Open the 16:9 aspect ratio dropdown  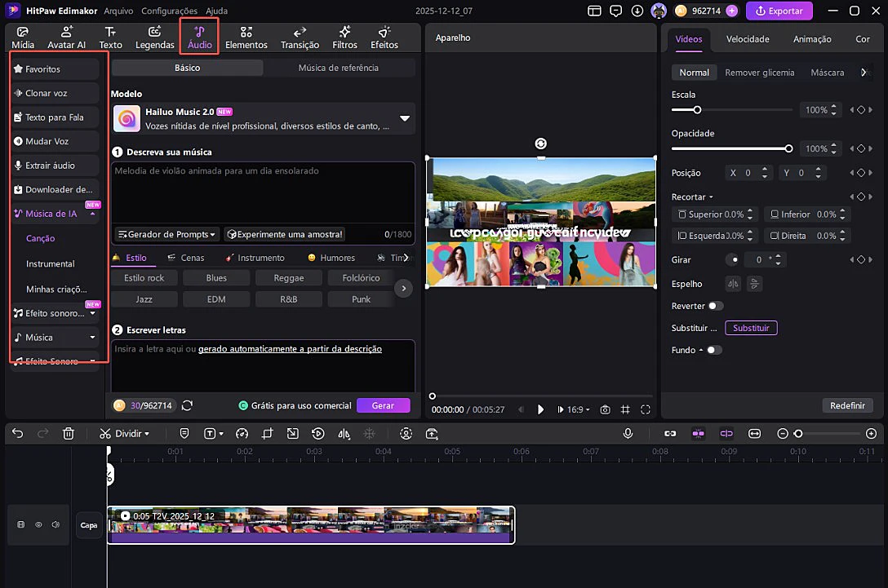(x=574, y=409)
